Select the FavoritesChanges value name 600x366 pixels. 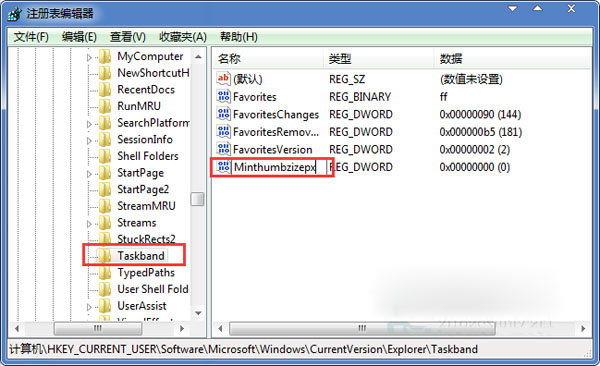276,114
